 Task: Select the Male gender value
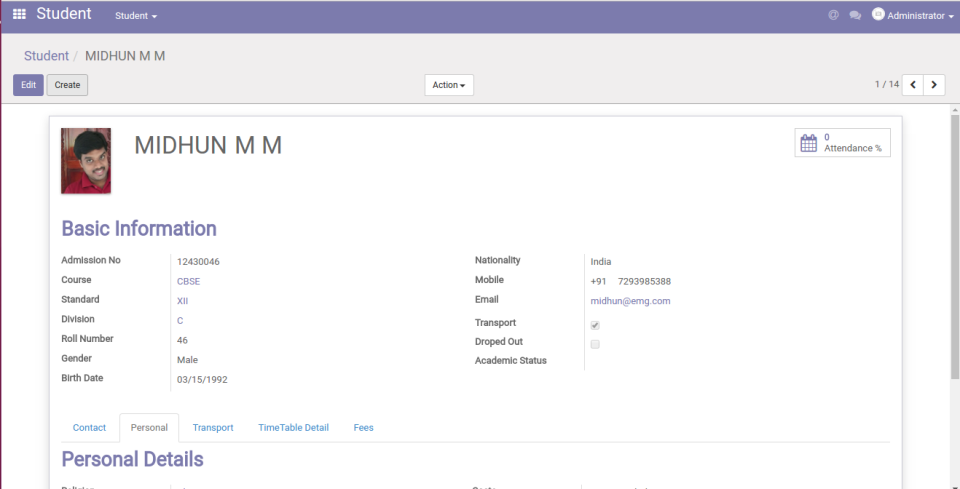(x=187, y=360)
